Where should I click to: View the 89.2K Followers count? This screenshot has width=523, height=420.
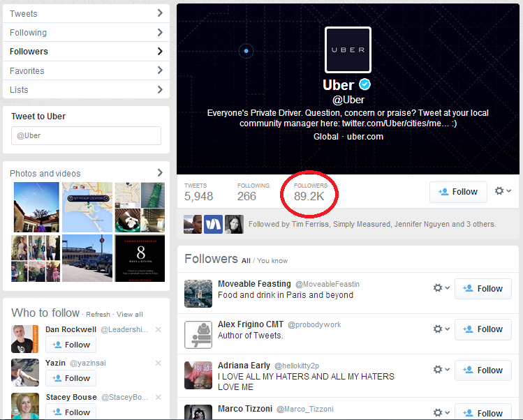tap(310, 193)
